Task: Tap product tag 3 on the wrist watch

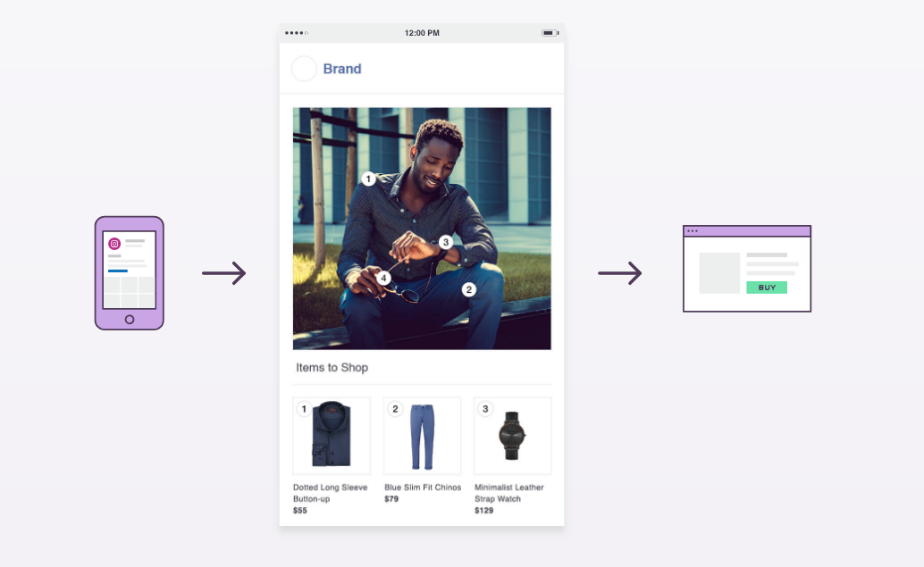Action: pos(446,242)
